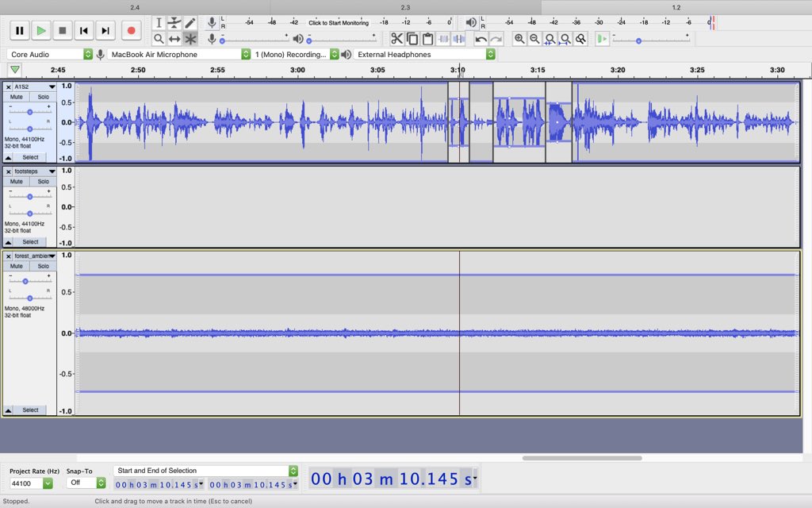Open the forest_ambient track dropdown menu
Image resolution: width=812 pixels, height=508 pixels.
coord(52,256)
